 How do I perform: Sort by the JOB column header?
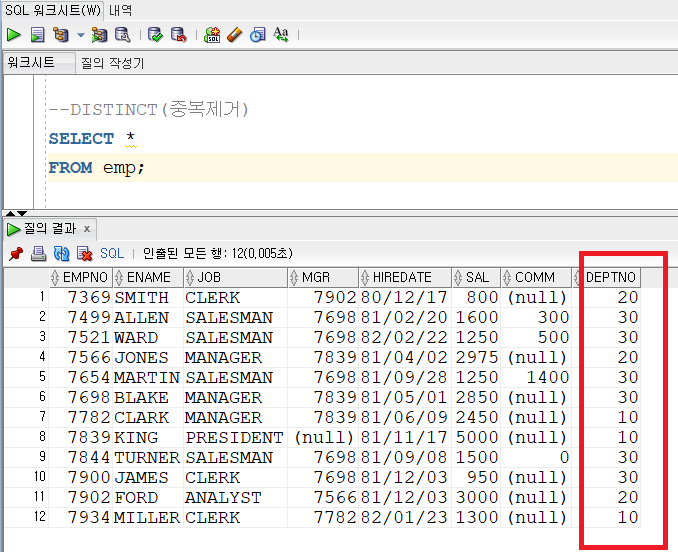pos(236,278)
